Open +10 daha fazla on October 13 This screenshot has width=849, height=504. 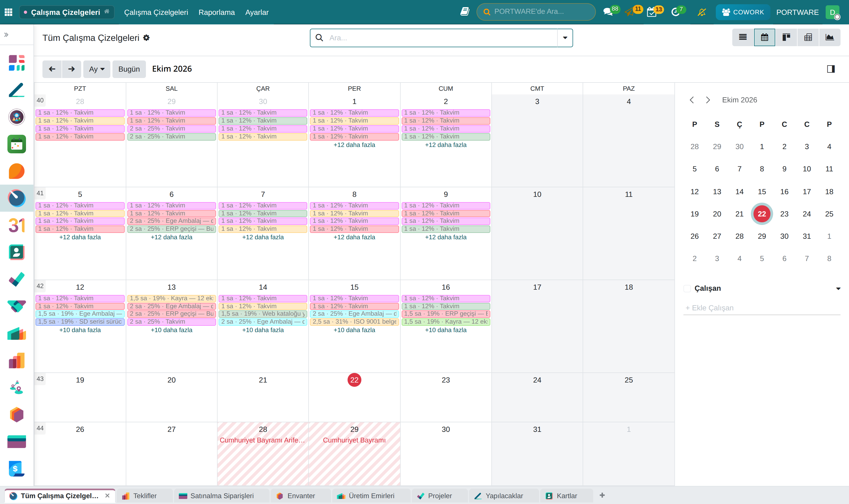click(171, 330)
